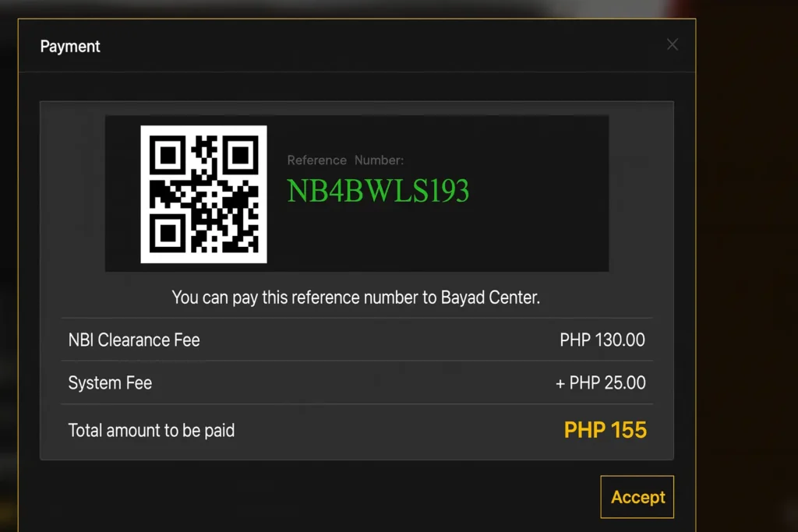
Task: Click the Accept button
Action: pyautogui.click(x=637, y=497)
